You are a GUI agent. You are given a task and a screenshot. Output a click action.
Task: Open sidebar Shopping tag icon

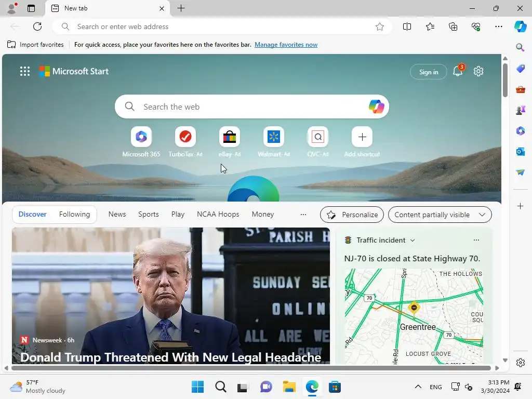[520, 69]
